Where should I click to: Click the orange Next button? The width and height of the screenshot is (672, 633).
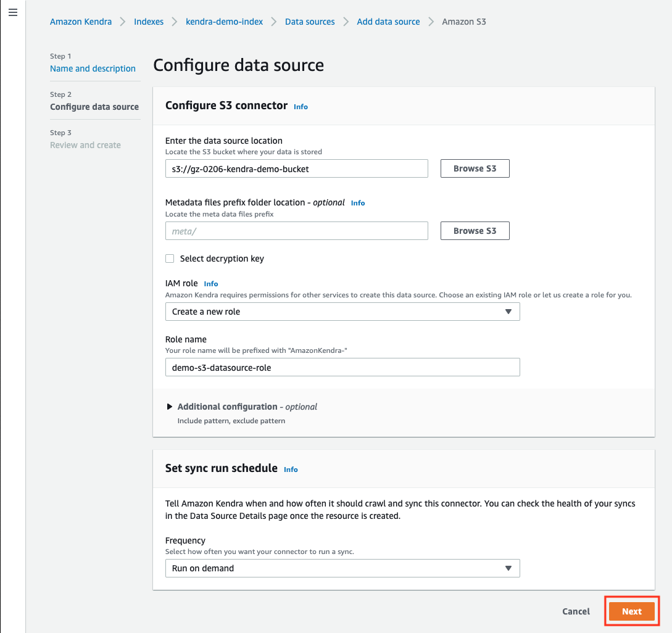[x=632, y=611]
